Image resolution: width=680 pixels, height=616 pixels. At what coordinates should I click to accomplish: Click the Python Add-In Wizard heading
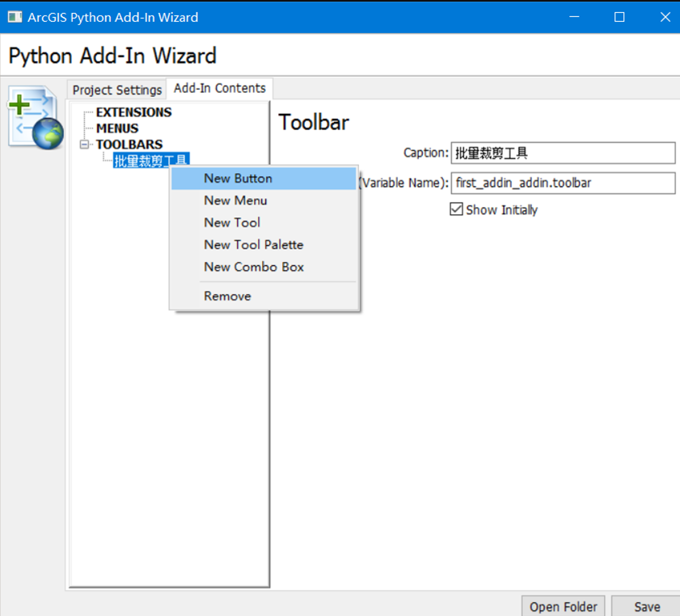112,56
